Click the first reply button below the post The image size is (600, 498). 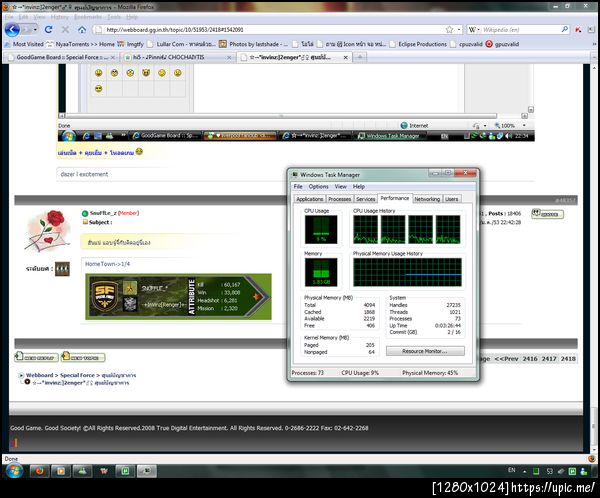[37, 357]
